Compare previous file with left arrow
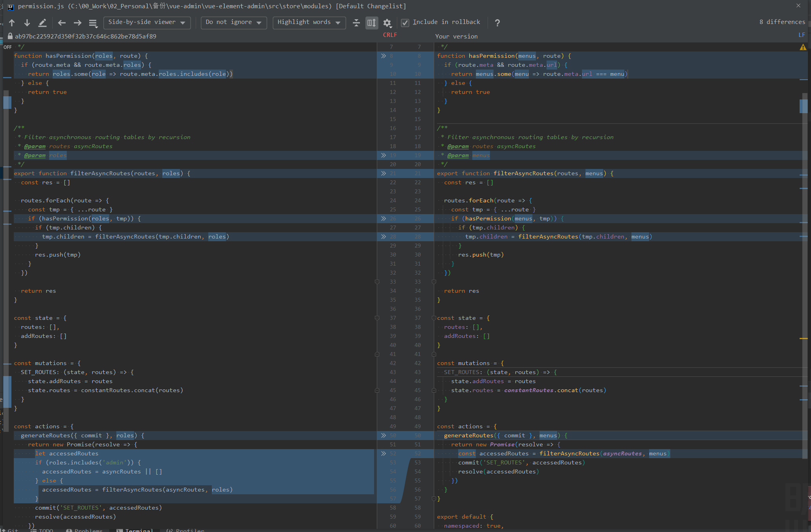The image size is (811, 532). (x=62, y=23)
